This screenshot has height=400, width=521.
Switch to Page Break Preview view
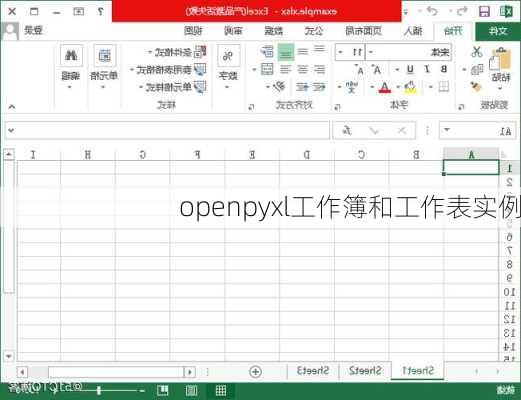pyautogui.click(x=163, y=390)
